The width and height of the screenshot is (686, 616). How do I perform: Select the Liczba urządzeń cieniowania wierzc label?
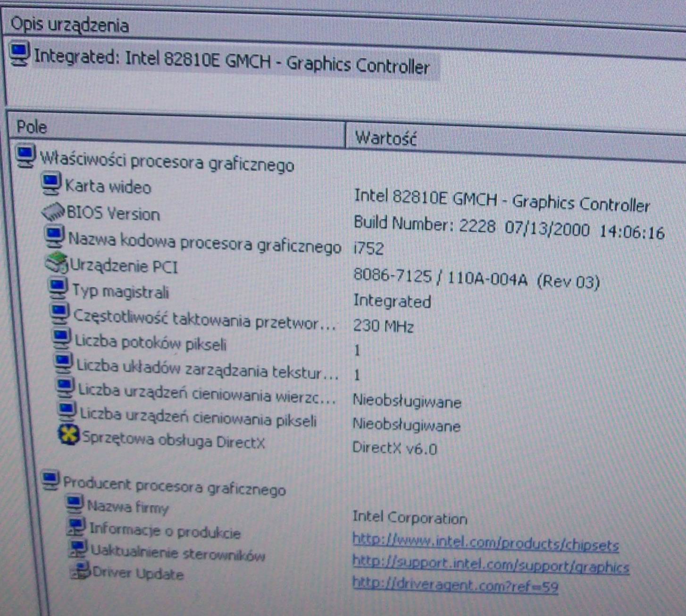207,394
